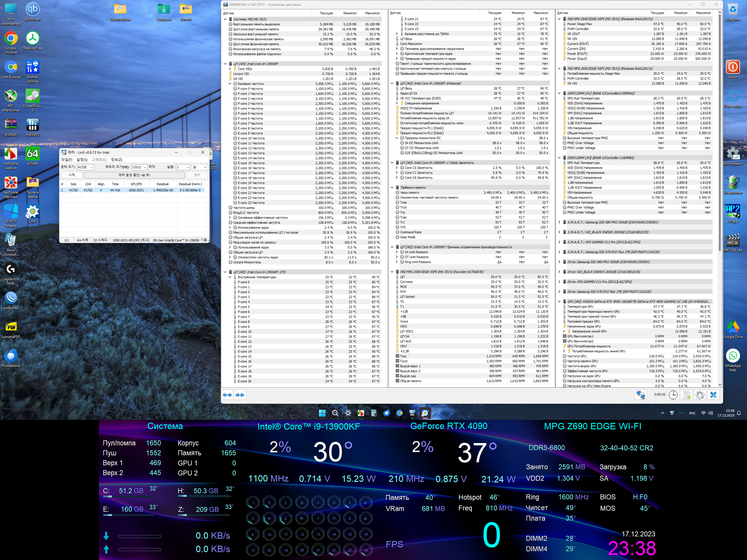Open the 파일(F) menu in LinX
This screenshot has width=747, height=560.
(67, 160)
